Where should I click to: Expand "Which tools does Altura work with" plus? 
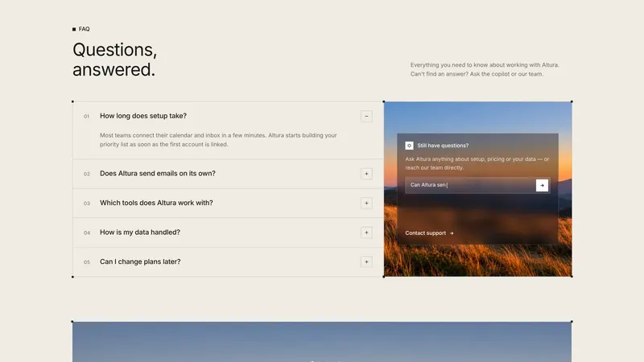point(366,204)
